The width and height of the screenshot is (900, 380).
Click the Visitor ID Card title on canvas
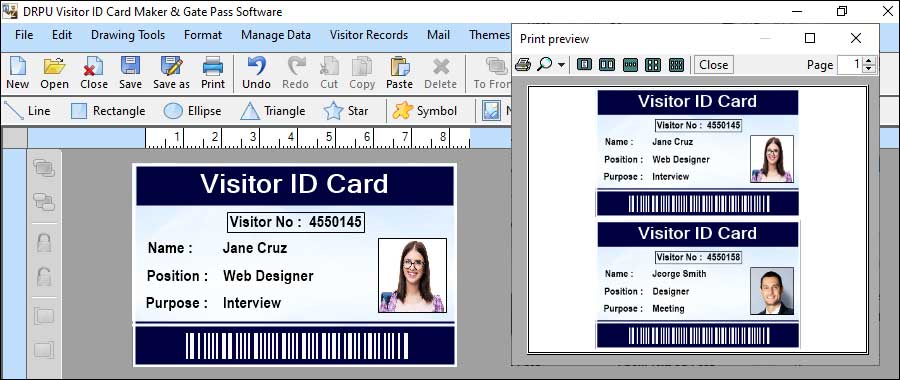(x=294, y=184)
